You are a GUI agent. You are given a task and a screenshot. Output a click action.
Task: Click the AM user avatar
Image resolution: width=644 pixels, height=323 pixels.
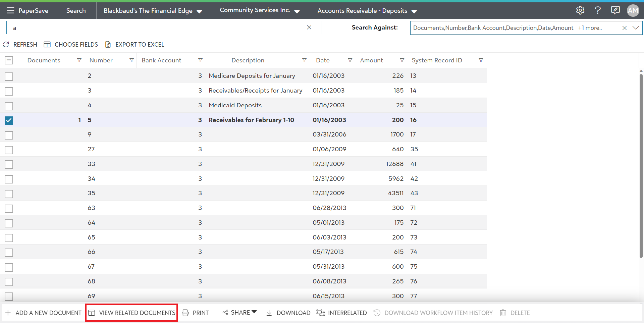click(x=633, y=10)
